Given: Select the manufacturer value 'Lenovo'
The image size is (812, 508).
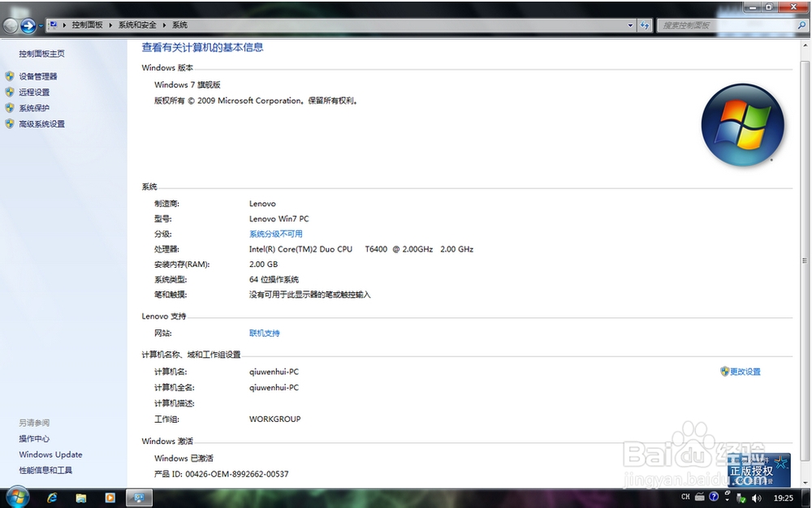Looking at the screenshot, I should click(x=262, y=204).
